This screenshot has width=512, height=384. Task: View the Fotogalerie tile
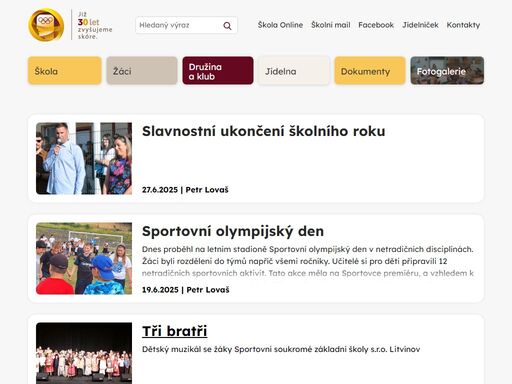447,71
